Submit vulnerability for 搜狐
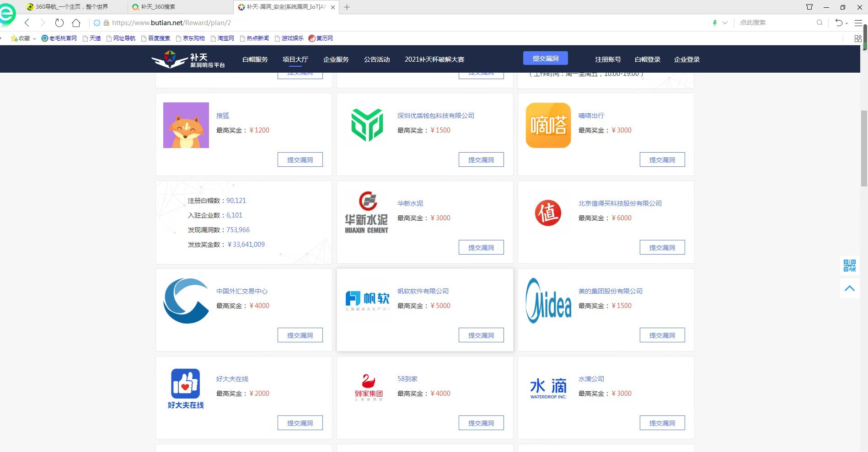The width and height of the screenshot is (868, 452). pyautogui.click(x=300, y=160)
